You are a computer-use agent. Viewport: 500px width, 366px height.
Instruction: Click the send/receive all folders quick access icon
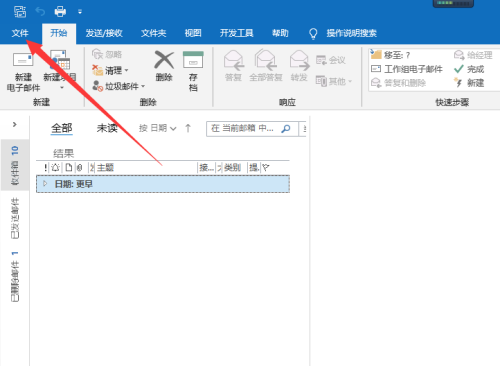point(20,12)
